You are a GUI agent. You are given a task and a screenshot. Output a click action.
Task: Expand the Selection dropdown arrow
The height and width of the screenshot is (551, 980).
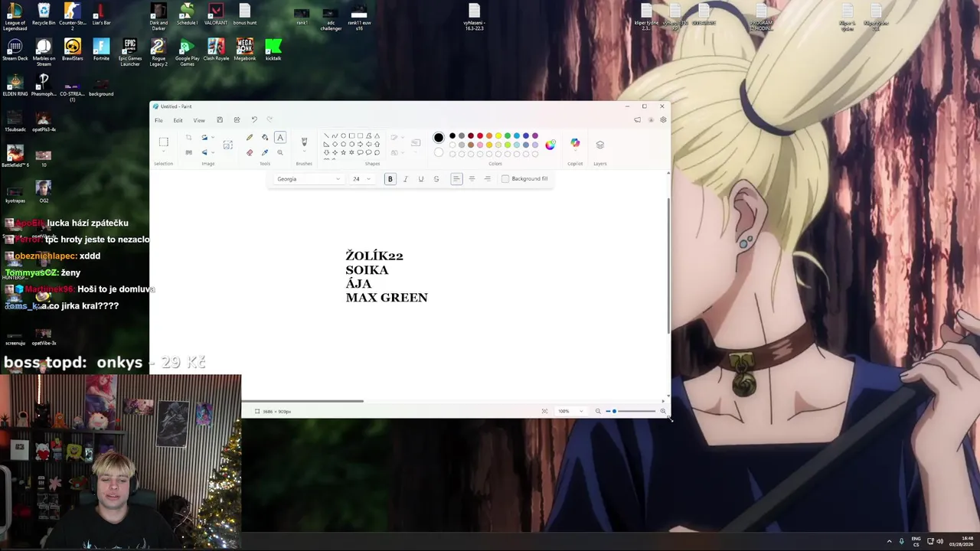point(163,151)
